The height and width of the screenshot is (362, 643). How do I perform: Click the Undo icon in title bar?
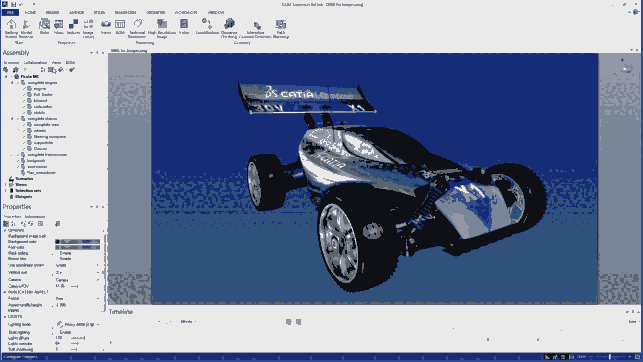coord(21,4)
